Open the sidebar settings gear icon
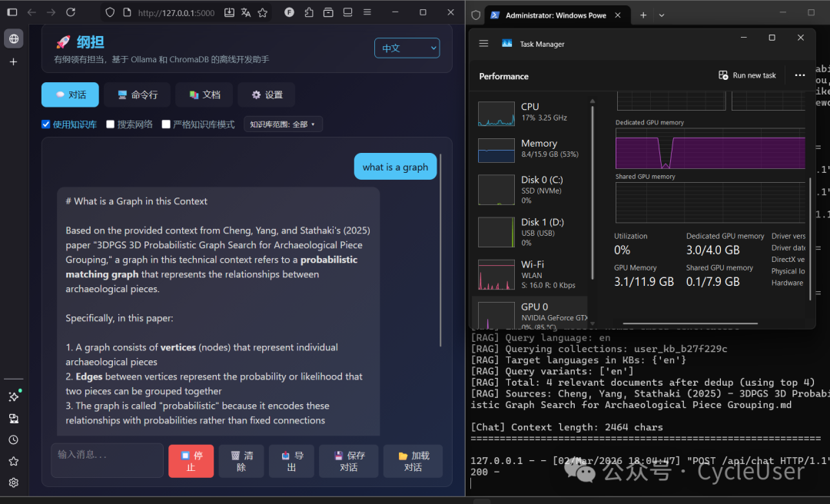Image resolution: width=830 pixels, height=504 pixels. pos(14,482)
